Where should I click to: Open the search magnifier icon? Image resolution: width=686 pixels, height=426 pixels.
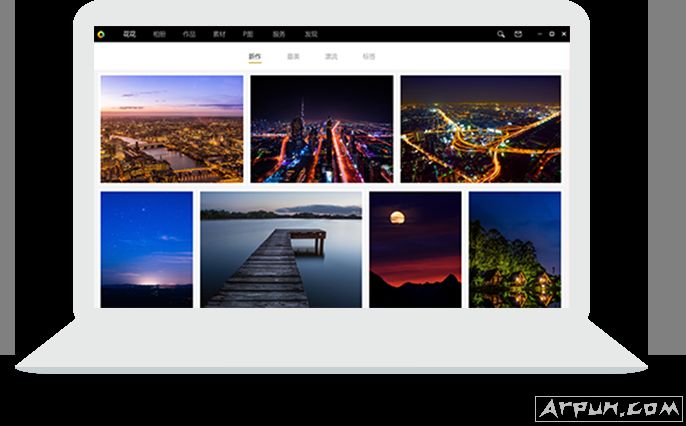[x=501, y=34]
